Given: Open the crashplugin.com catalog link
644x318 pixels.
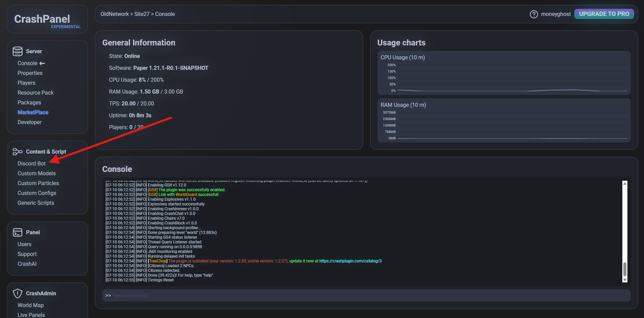Looking at the screenshot, I should (350, 261).
